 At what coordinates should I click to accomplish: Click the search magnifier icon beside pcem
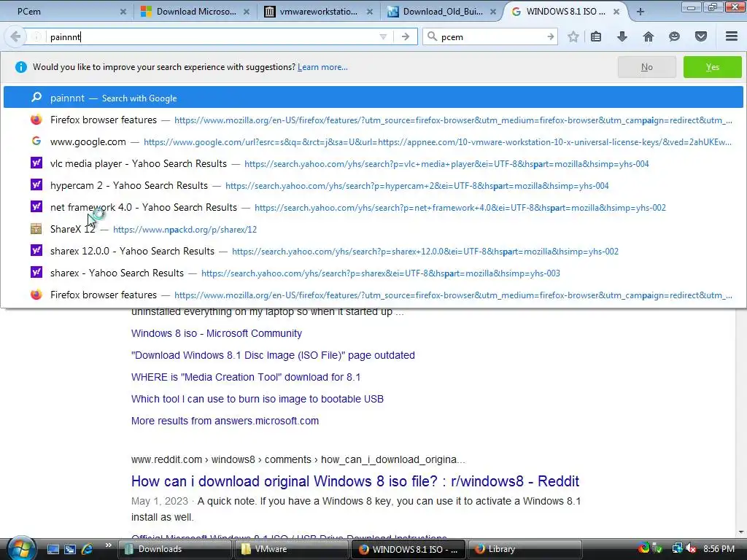432,36
